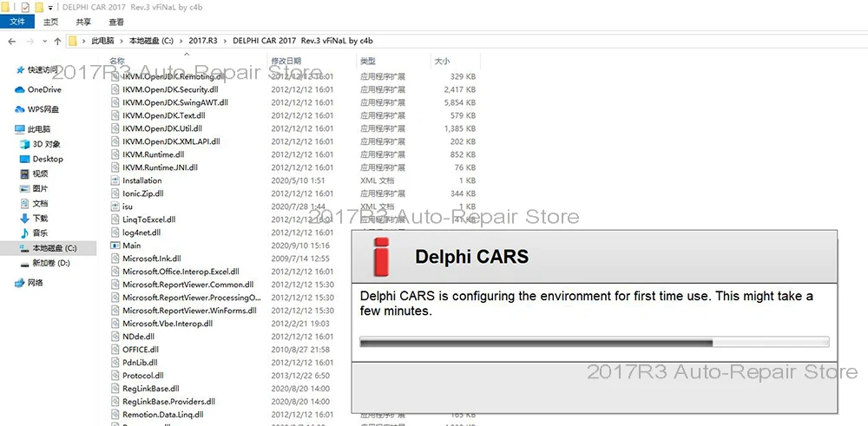Click the 网络 icon in sidebar
This screenshot has width=868, height=426.
click(x=20, y=283)
